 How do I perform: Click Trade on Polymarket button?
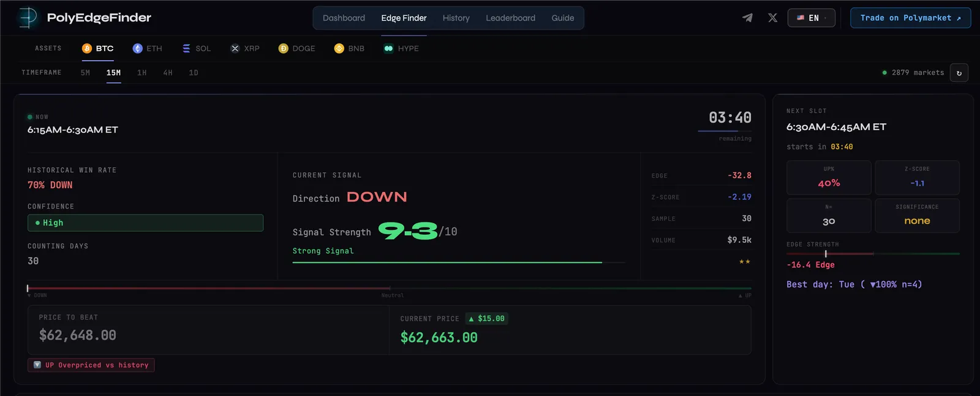[x=910, y=18]
